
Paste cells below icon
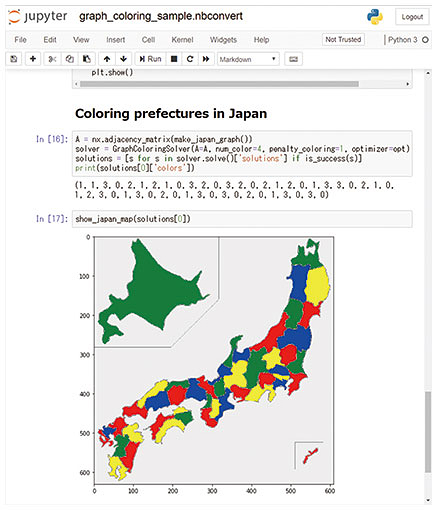[87, 59]
